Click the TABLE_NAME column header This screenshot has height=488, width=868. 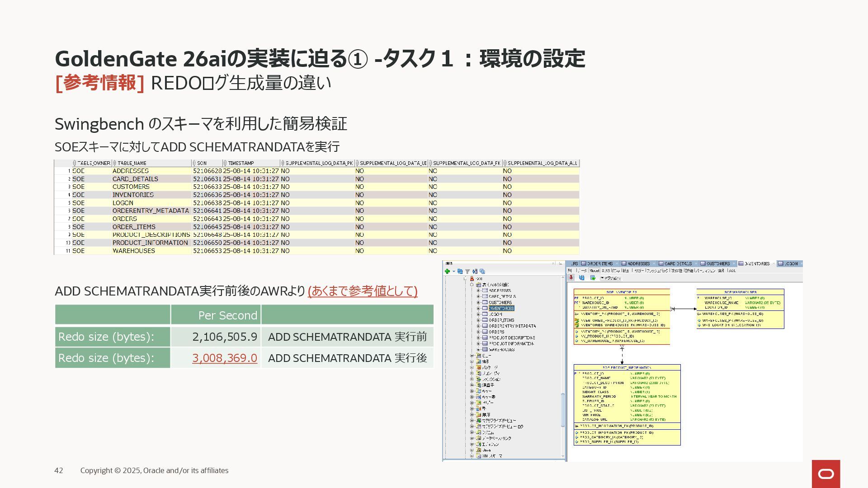(x=132, y=163)
